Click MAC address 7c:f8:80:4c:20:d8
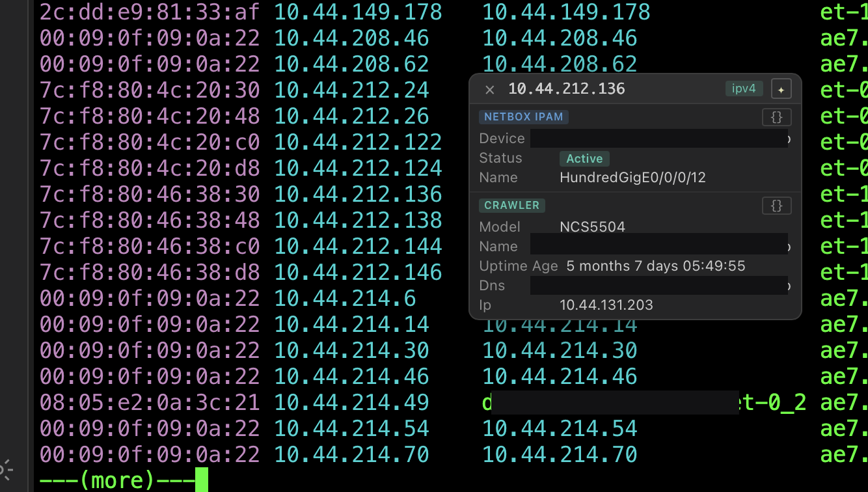The width and height of the screenshot is (868, 492). click(150, 168)
